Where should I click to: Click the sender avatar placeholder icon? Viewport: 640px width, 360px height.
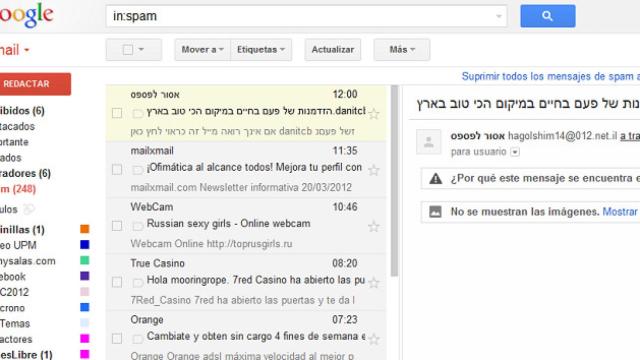tap(429, 142)
